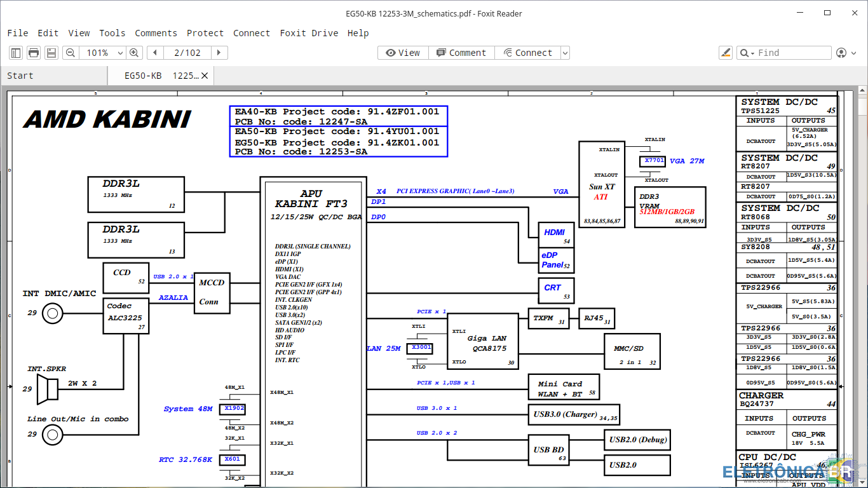This screenshot has height=488, width=868.
Task: Click the APU KABINI FT3 block label
Action: click(x=311, y=198)
